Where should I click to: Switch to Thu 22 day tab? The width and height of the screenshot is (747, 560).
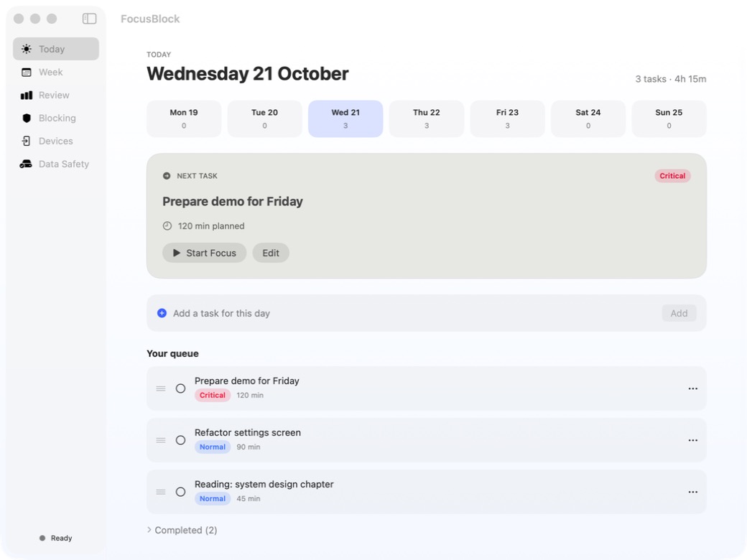click(x=427, y=118)
